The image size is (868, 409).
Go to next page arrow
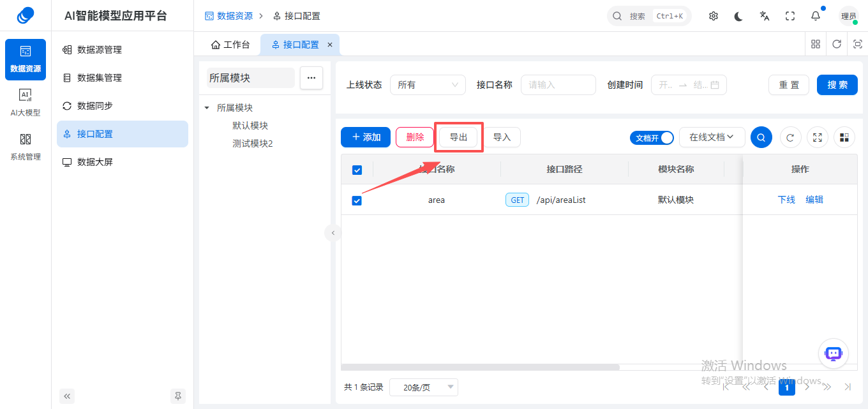tap(807, 387)
